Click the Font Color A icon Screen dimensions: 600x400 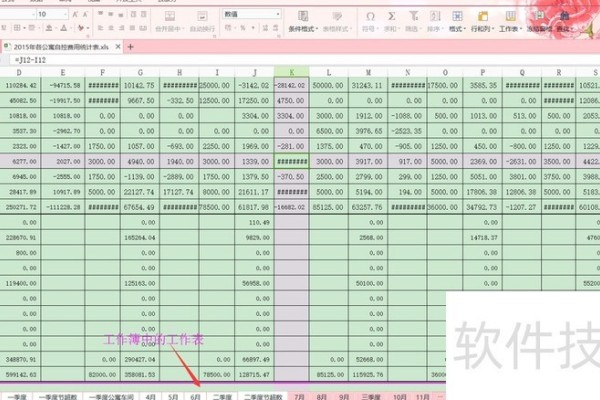(x=64, y=28)
